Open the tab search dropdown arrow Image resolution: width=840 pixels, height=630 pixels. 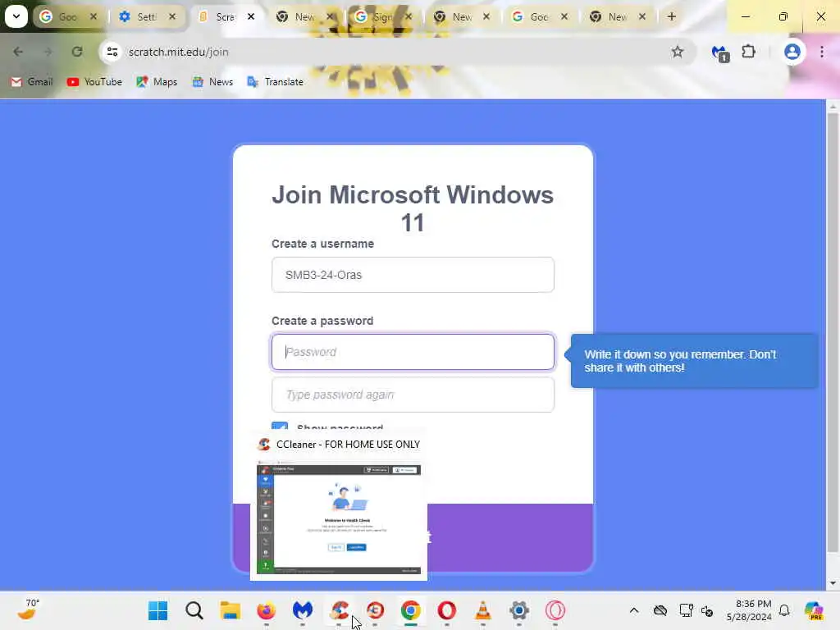pyautogui.click(x=16, y=16)
